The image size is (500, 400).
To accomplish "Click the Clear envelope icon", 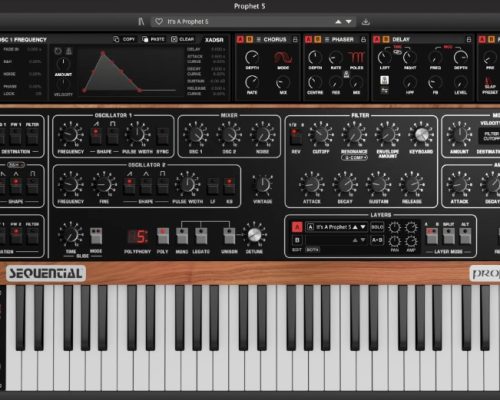I will 174,39.
